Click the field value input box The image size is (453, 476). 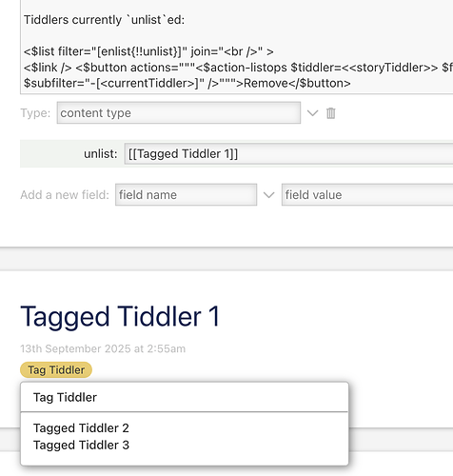(x=367, y=194)
